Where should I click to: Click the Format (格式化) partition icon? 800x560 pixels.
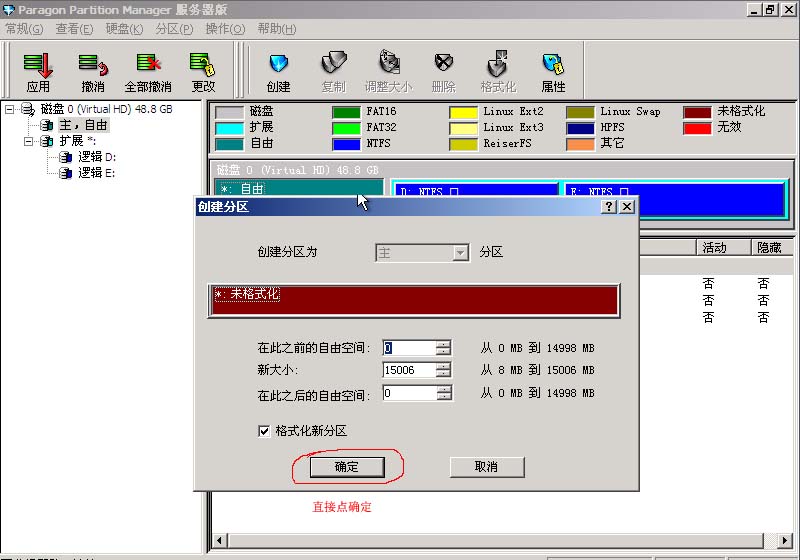tap(498, 63)
